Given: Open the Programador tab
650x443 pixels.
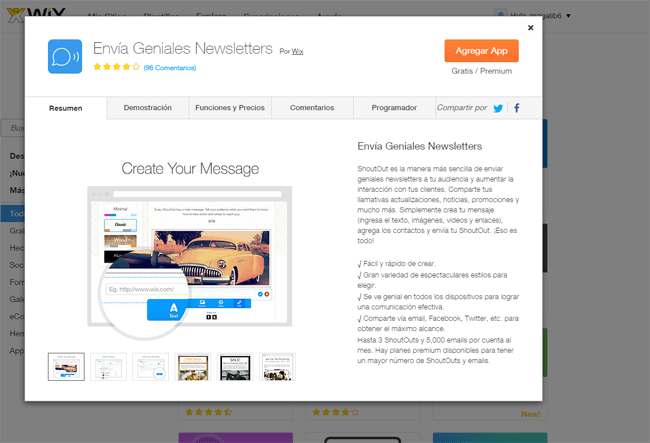Looking at the screenshot, I should [394, 108].
